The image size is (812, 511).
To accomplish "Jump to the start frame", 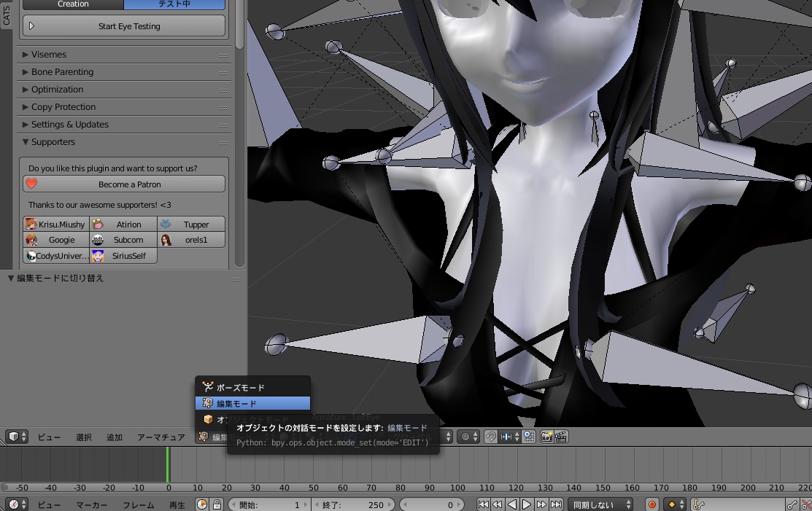I will pos(483,504).
